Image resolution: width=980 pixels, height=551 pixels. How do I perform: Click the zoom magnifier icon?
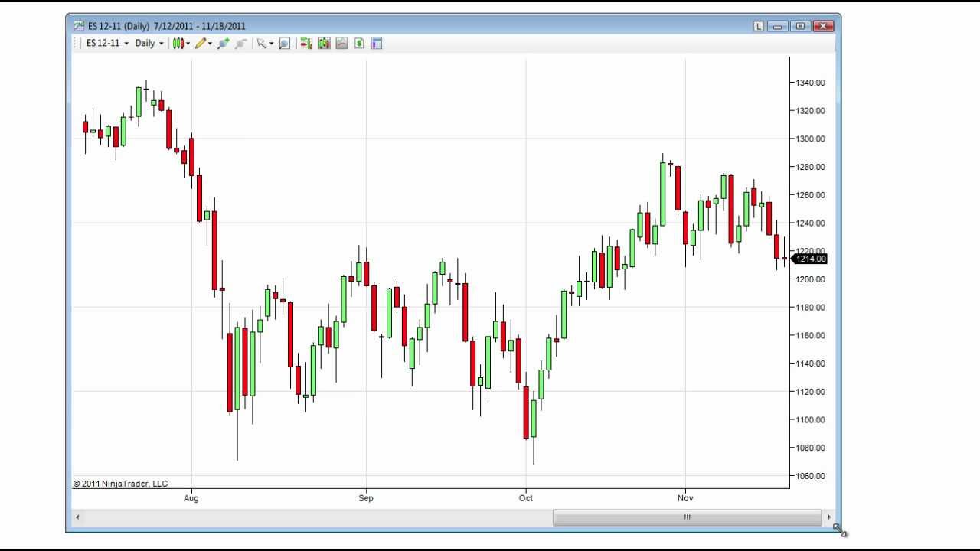[284, 44]
